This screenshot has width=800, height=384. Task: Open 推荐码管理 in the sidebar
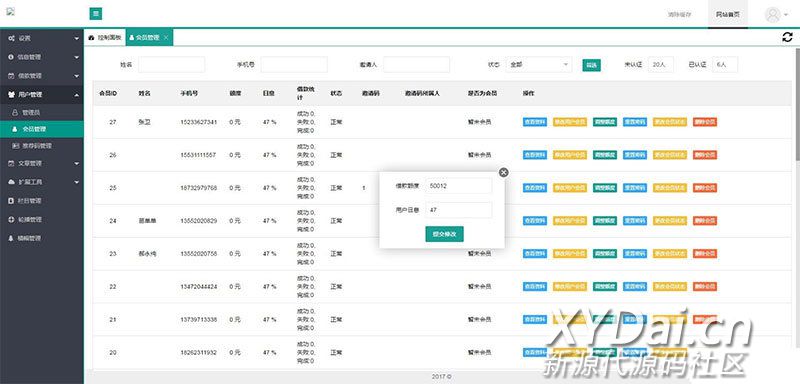tap(42, 146)
